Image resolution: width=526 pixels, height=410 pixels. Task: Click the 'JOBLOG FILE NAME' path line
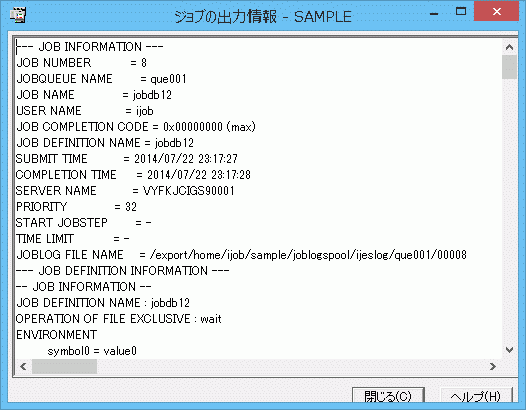[241, 255]
